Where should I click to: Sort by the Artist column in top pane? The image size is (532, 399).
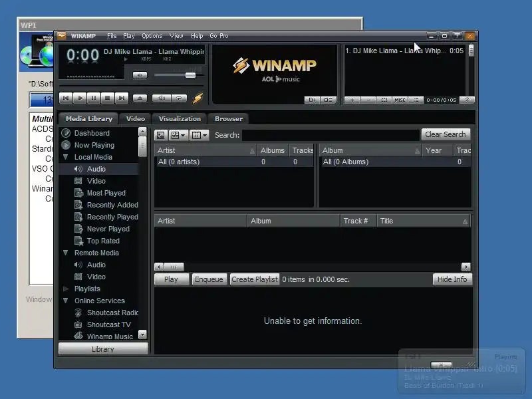[205, 150]
